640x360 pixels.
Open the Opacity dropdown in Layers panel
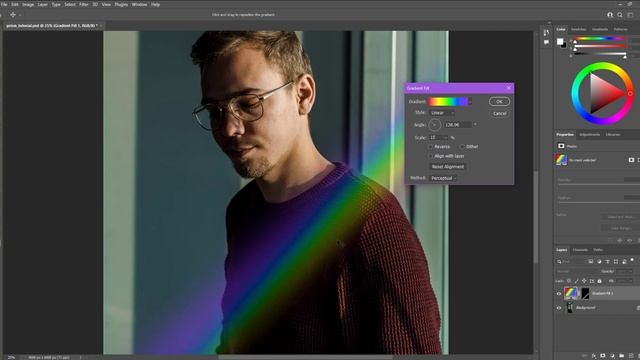coord(624,271)
